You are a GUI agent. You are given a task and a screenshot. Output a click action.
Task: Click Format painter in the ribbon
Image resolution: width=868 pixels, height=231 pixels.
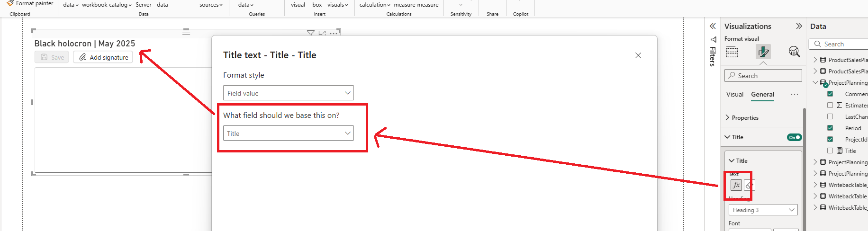pyautogui.click(x=30, y=3)
